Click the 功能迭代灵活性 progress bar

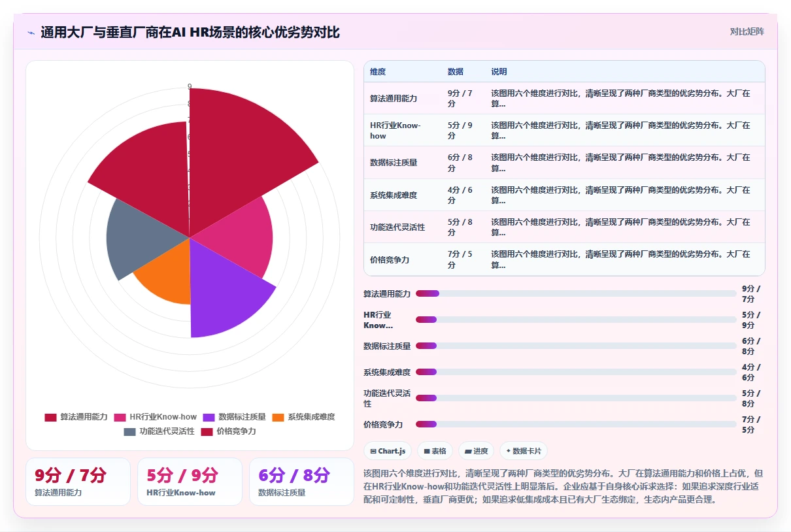click(576, 398)
